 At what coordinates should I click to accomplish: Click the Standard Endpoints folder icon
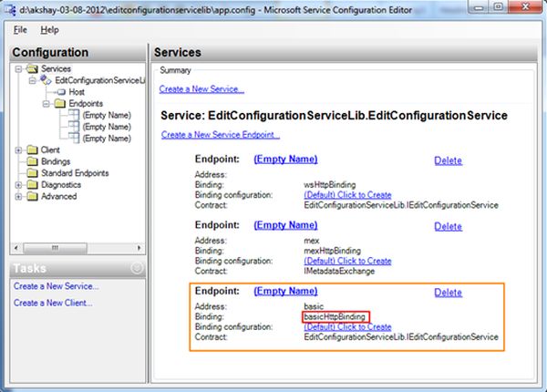coord(32,173)
